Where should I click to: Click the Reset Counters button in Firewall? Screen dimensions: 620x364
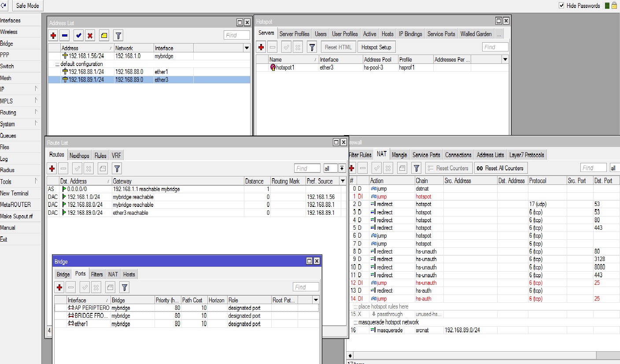pyautogui.click(x=449, y=168)
